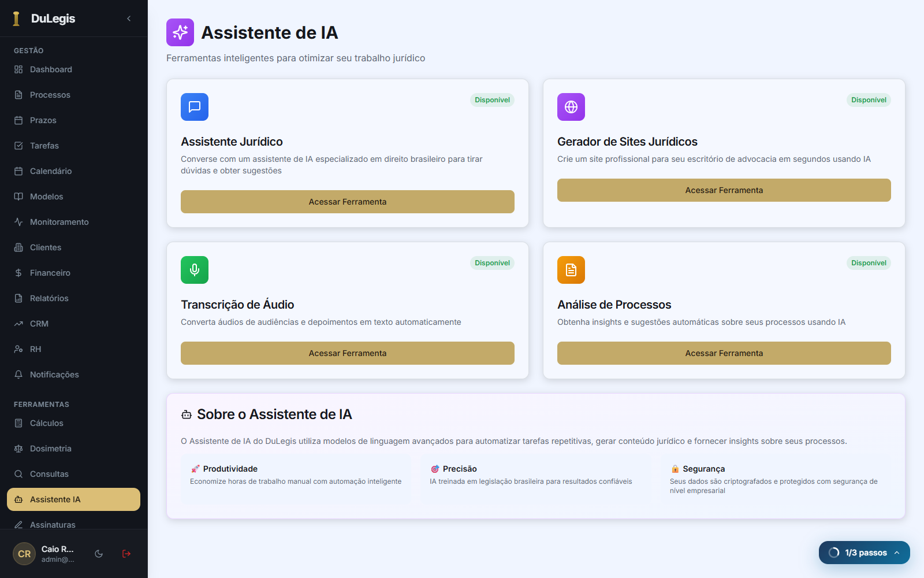Click the Precisão info card
The width and height of the screenshot is (924, 578).
[535, 479]
